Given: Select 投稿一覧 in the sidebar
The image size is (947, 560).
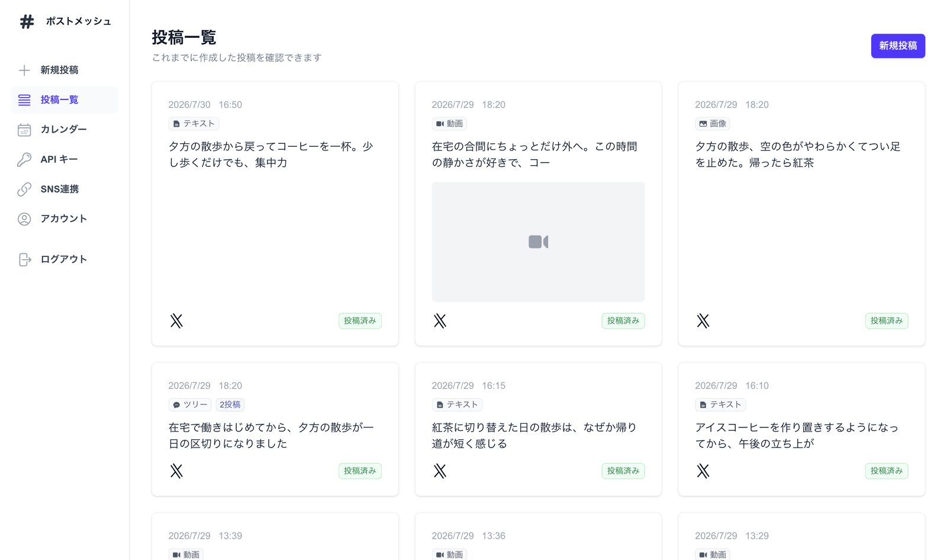Looking at the screenshot, I should pos(65,100).
